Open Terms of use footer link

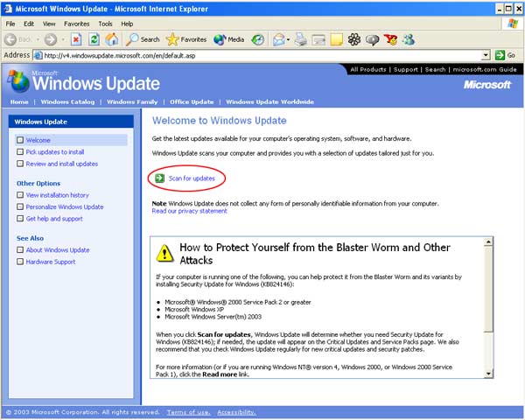coord(188,412)
